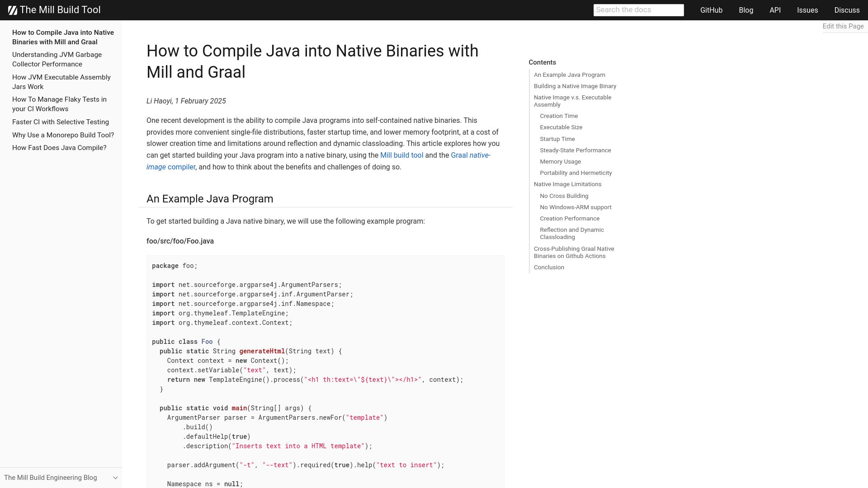The width and height of the screenshot is (868, 488).
Task: Jump to Steady-State Performance in Contents
Action: click(575, 150)
